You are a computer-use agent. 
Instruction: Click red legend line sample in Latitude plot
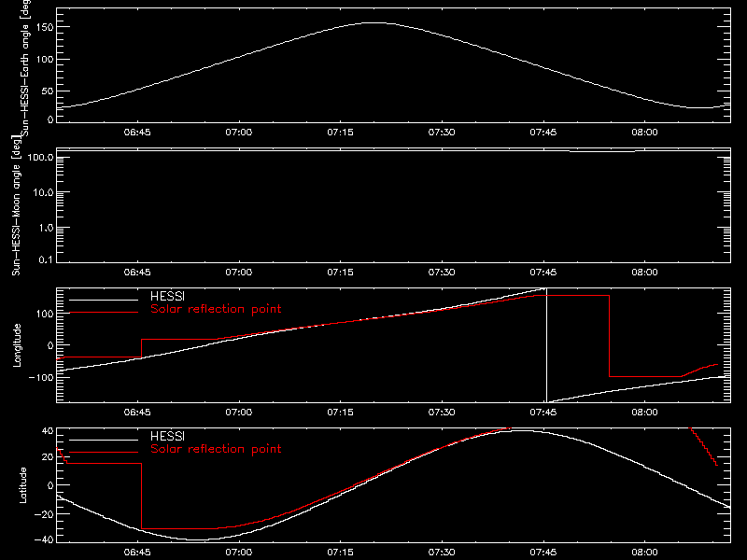104,453
